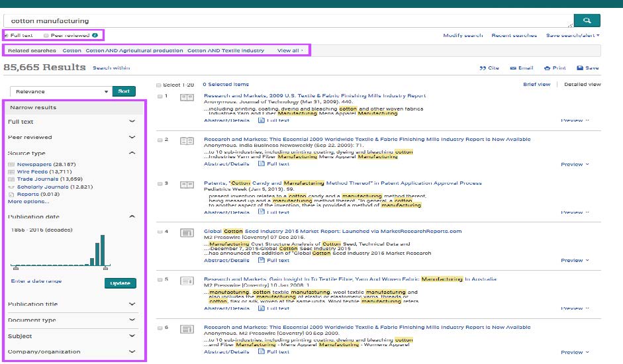Open the Relevance sort dropdown

click(61, 91)
